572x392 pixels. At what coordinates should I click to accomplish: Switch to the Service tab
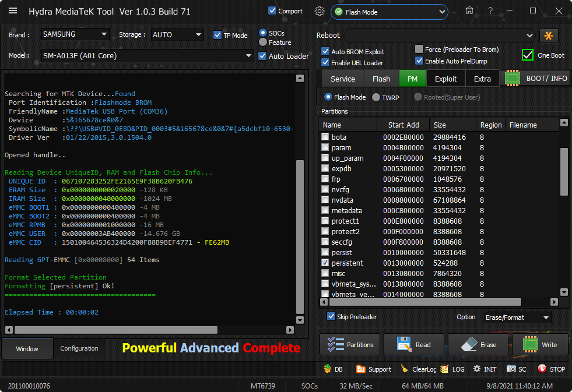pyautogui.click(x=342, y=79)
